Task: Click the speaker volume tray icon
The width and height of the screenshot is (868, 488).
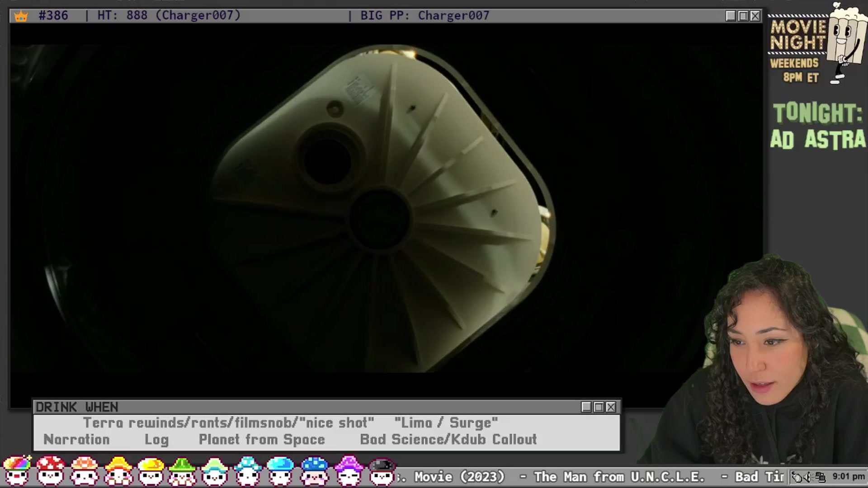Action: click(809, 477)
